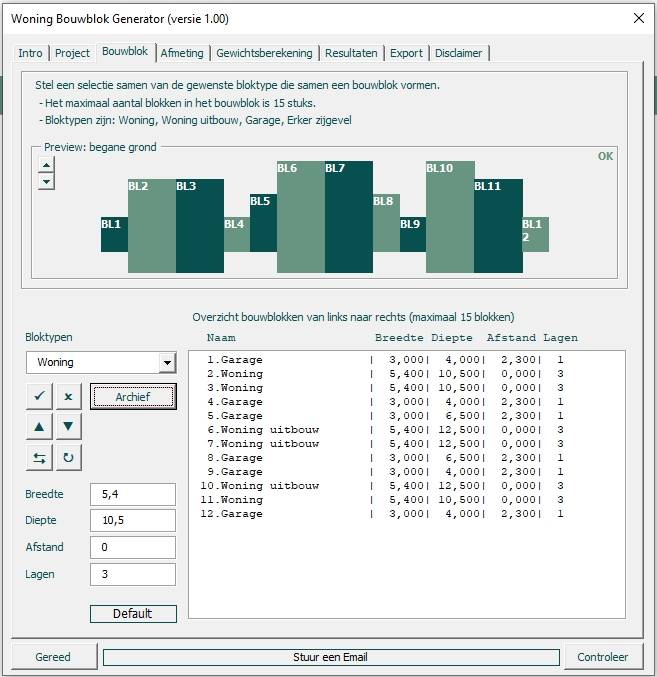The width and height of the screenshot is (657, 677).
Task: Click Stuur een Email button
Action: [x=331, y=657]
